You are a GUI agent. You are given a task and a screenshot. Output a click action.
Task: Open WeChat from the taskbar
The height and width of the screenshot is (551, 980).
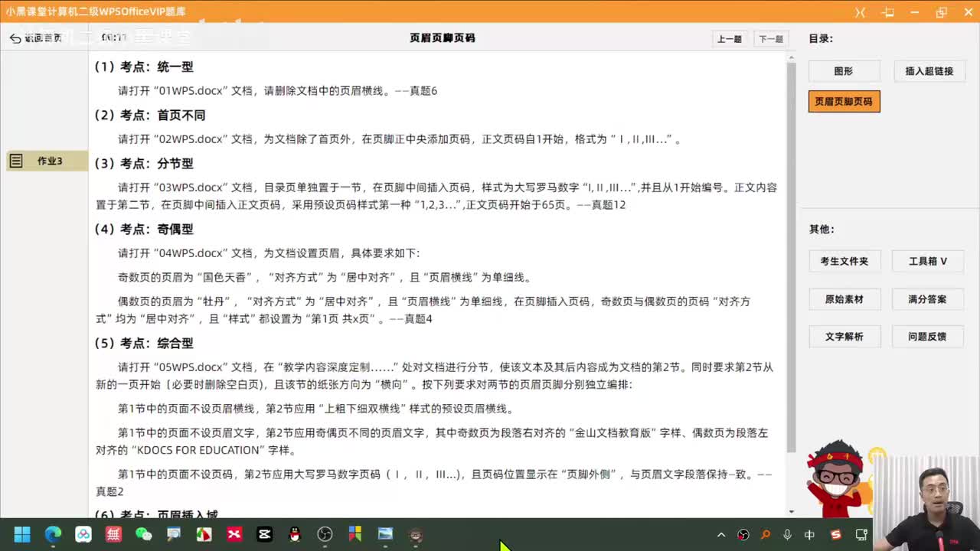143,534
